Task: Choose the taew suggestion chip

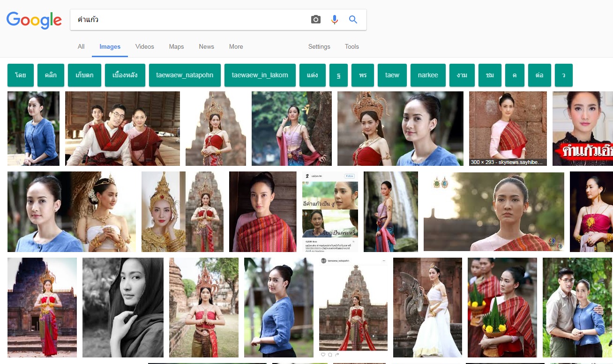Action: pos(392,75)
